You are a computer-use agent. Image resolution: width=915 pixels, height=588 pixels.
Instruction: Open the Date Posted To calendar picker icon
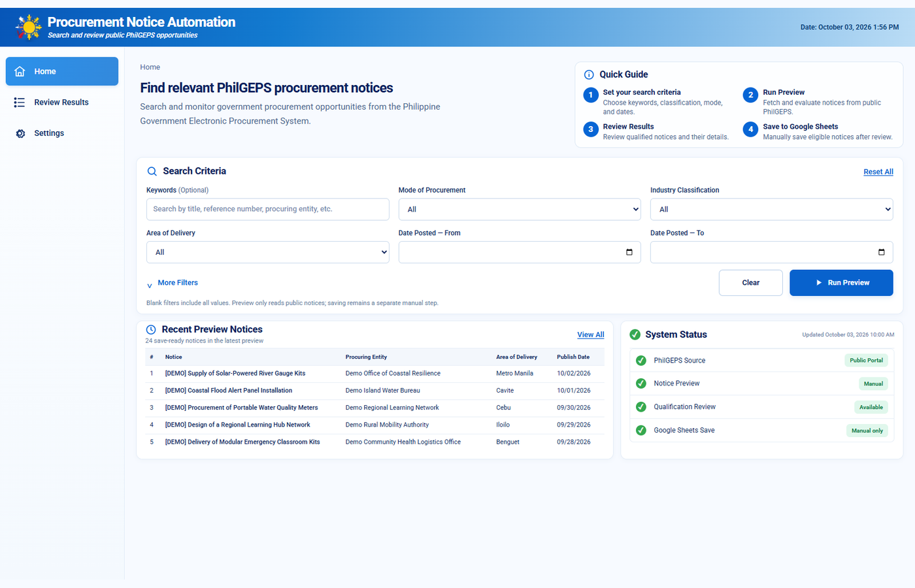pyautogui.click(x=881, y=252)
